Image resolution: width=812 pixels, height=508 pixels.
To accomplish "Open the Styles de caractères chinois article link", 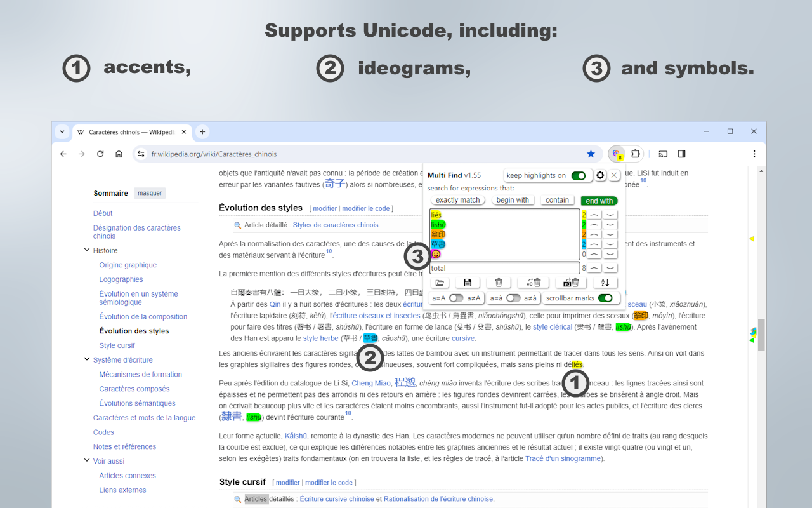I will 335,225.
